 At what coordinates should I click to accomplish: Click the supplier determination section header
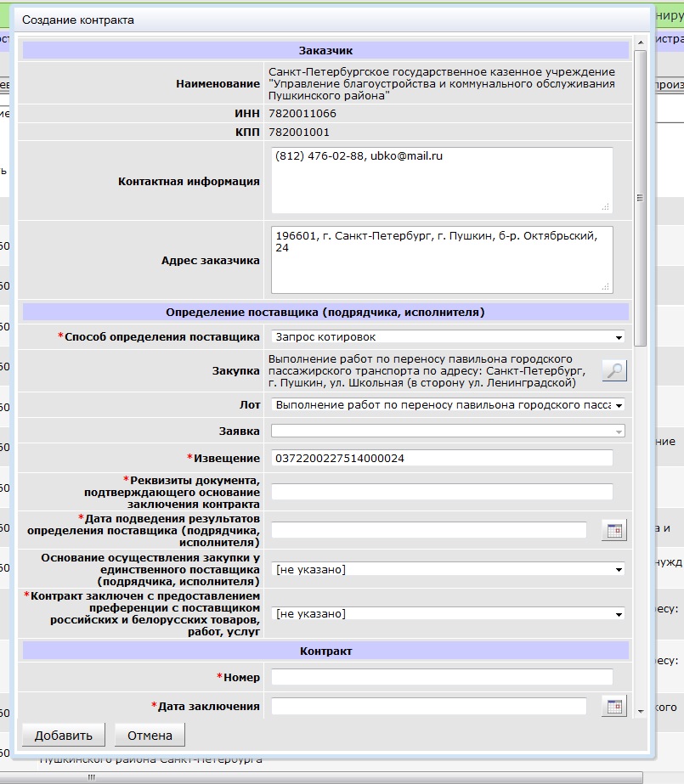325,312
